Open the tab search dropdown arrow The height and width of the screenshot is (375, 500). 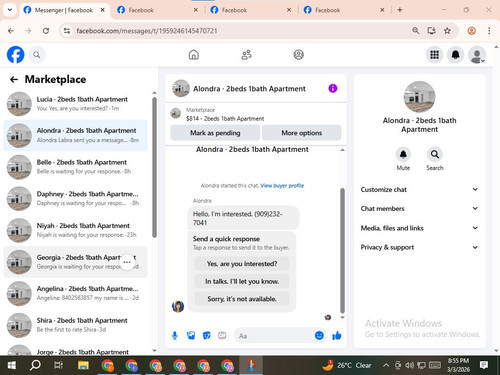pyautogui.click(x=10, y=10)
